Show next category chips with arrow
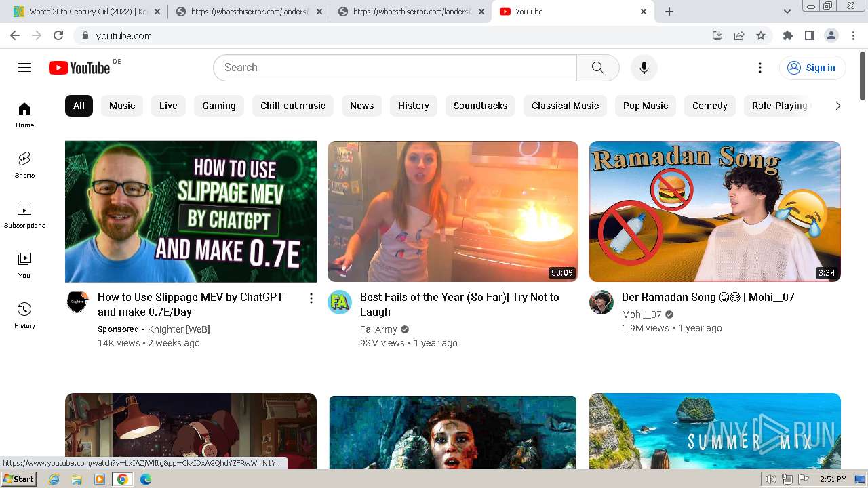Screen dimensions: 868x488 pyautogui.click(x=837, y=106)
